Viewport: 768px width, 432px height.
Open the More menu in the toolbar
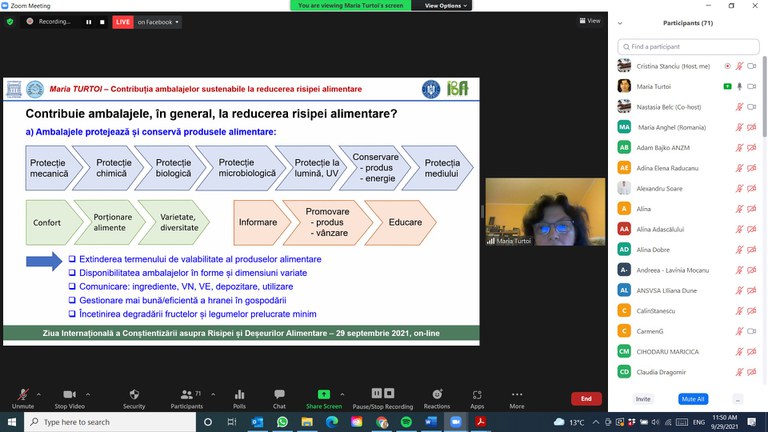point(516,394)
